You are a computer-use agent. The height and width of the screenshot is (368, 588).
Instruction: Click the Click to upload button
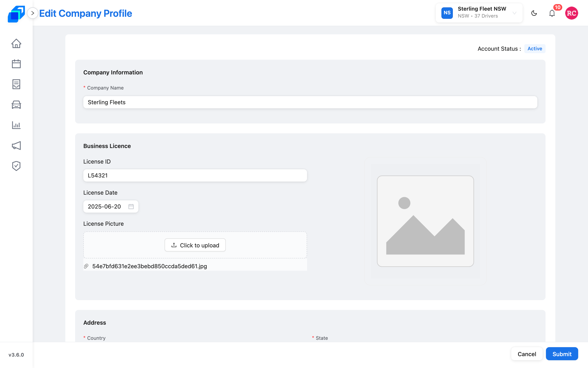(195, 245)
